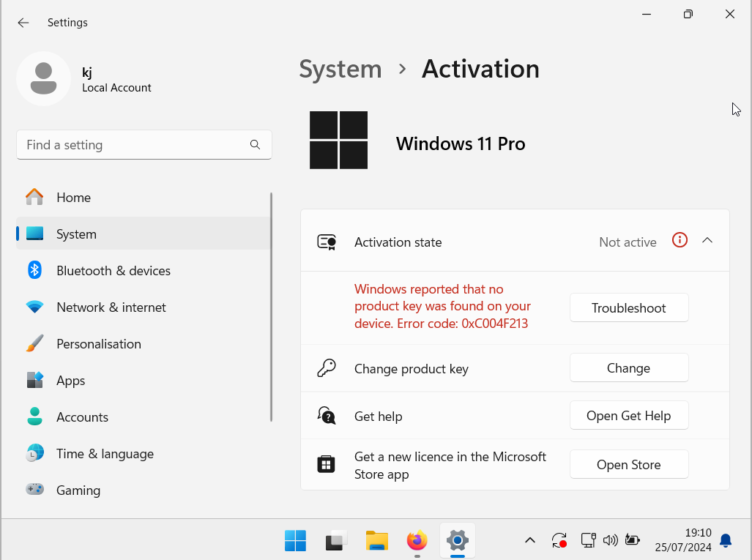Restore down the Settings window
This screenshot has height=560, width=752.
click(x=688, y=15)
